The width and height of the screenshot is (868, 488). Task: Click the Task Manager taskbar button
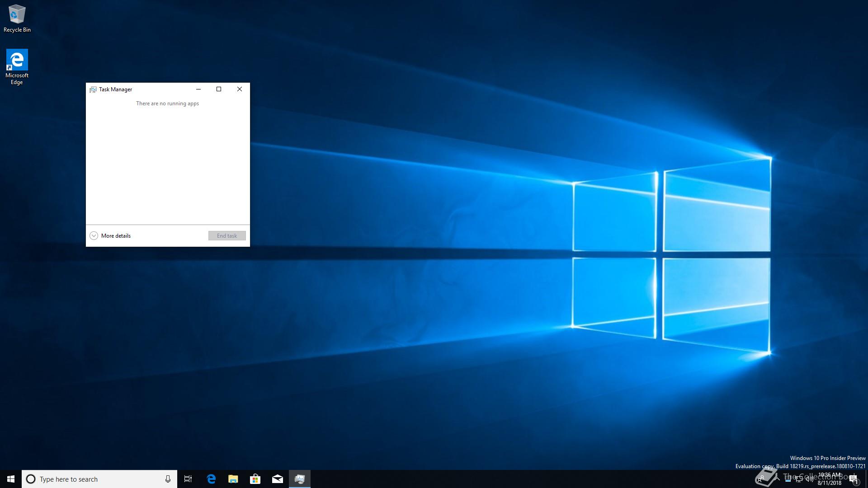tap(299, 479)
